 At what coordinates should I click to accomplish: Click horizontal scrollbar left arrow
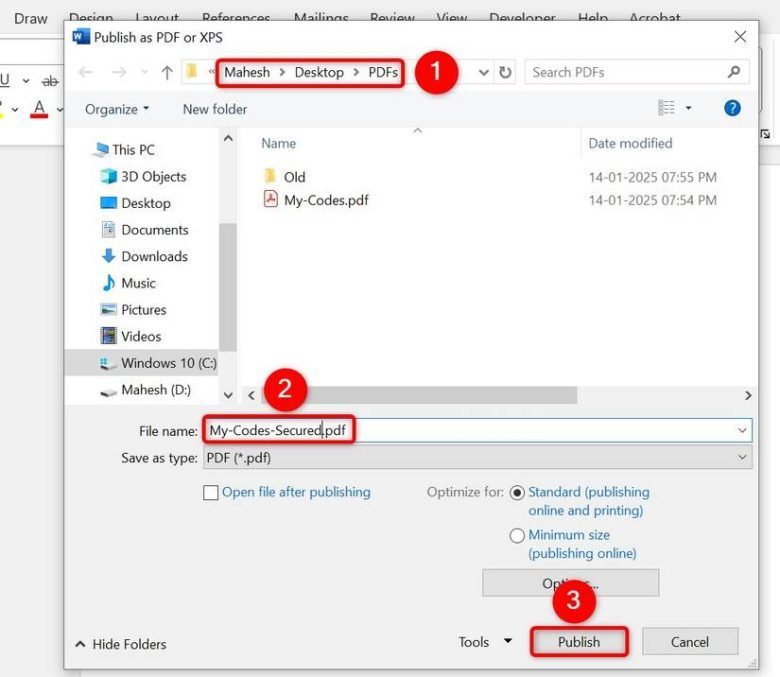[x=251, y=395]
